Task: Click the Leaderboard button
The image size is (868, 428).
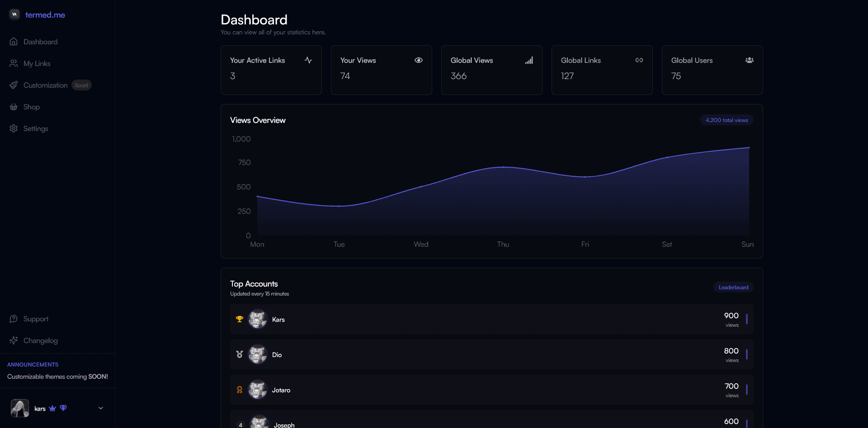Action: pos(733,287)
